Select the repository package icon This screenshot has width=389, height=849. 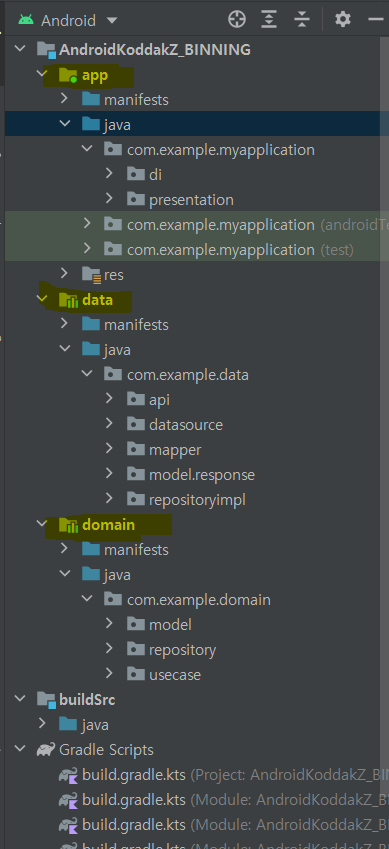pos(135,649)
